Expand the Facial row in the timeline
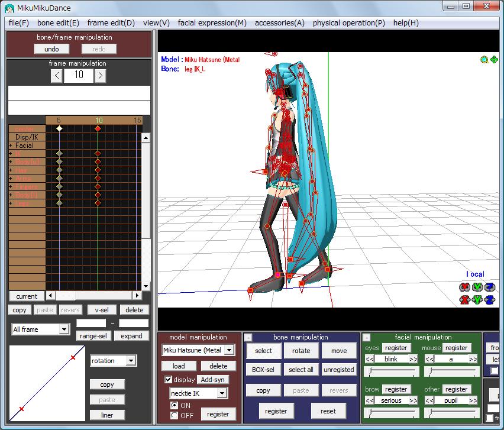This screenshot has height=430, width=504. click(11, 146)
